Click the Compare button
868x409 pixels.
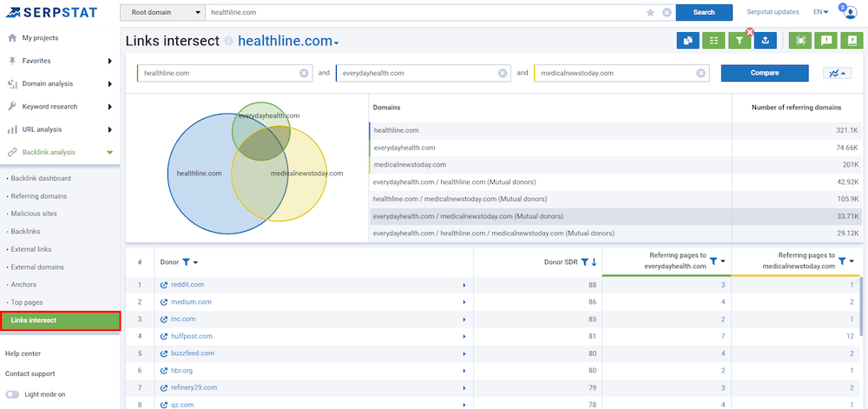pyautogui.click(x=764, y=73)
